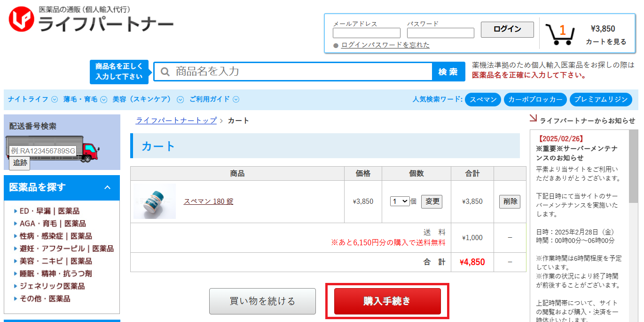Click the 検索 button
The image size is (644, 322).
click(448, 72)
